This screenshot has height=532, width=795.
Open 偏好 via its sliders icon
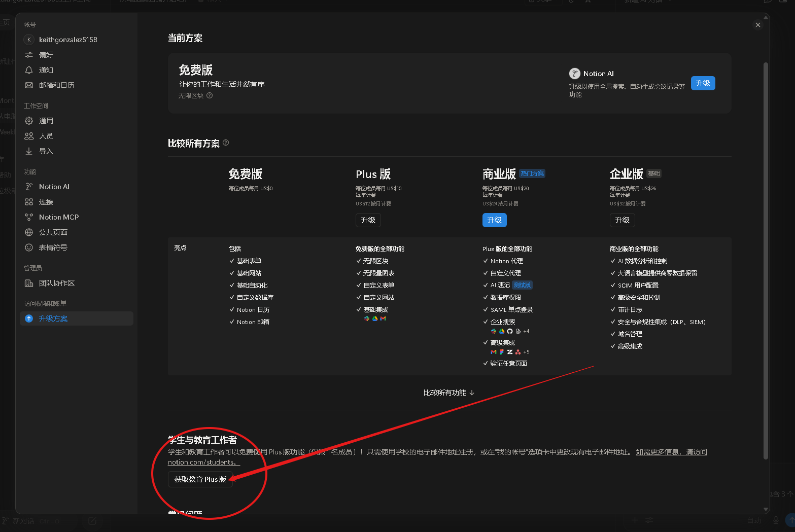pyautogui.click(x=29, y=55)
